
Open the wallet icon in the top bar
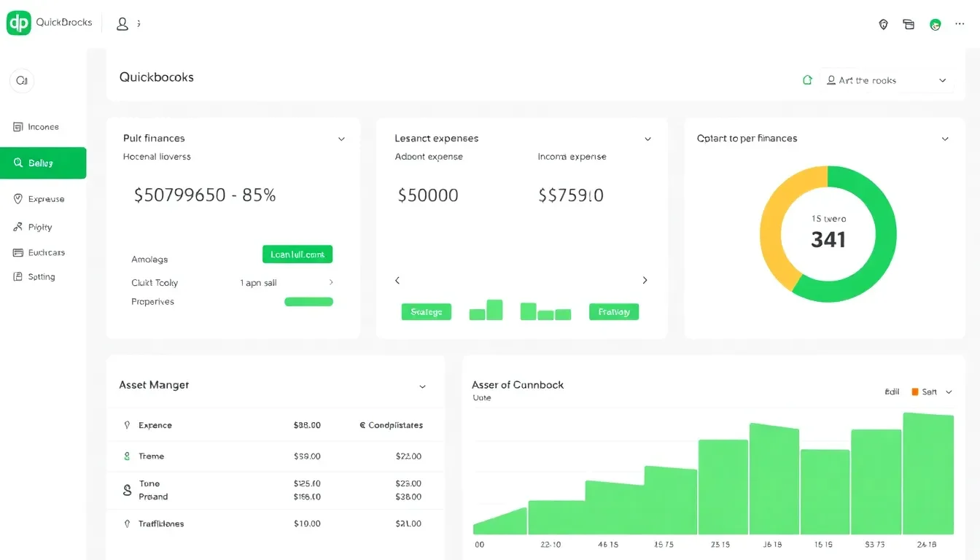pyautogui.click(x=909, y=24)
